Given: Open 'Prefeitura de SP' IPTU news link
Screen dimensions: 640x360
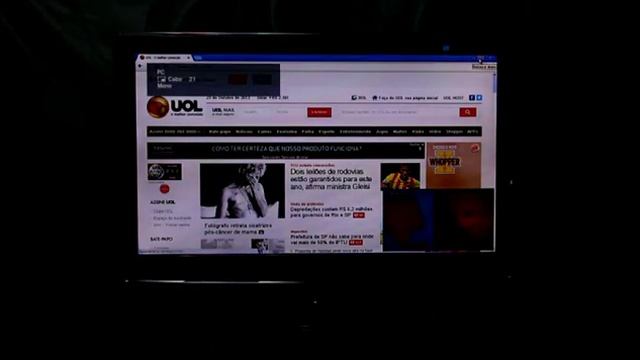Looking at the screenshot, I should [x=331, y=239].
